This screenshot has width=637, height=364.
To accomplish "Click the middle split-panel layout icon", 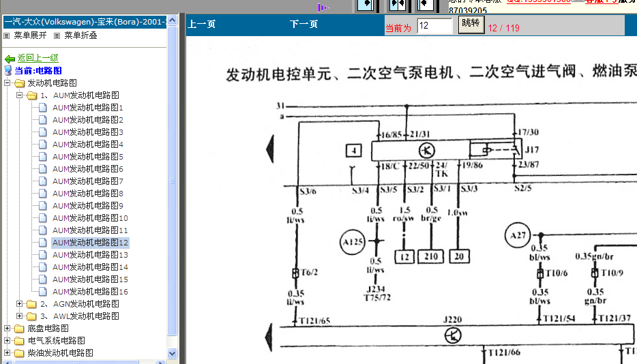I will 398,4.
